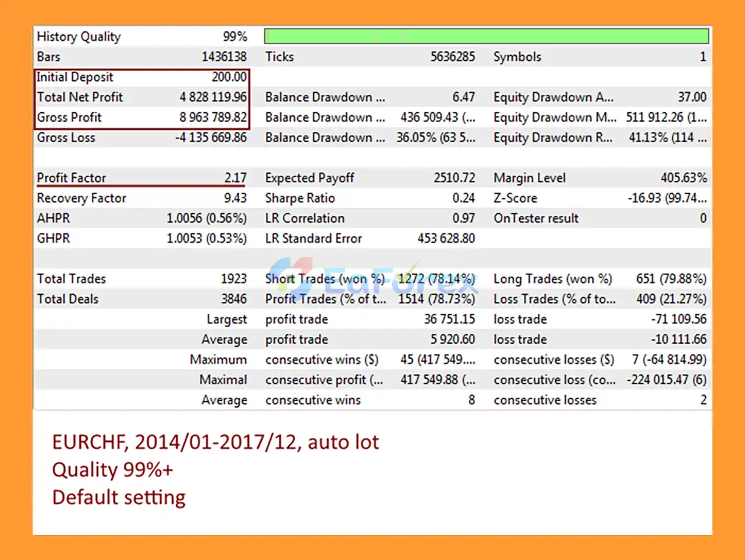Click the LR Standard Error label
This screenshot has width=745, height=560.
(x=313, y=238)
